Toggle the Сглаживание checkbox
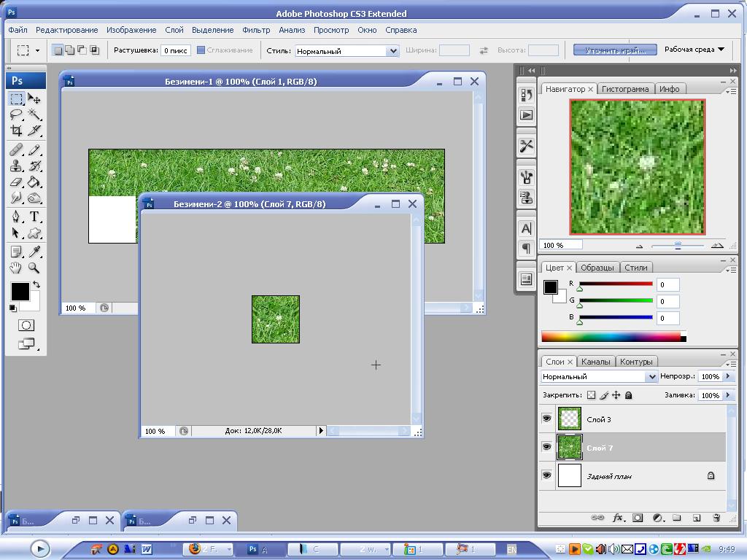The height and width of the screenshot is (560, 747). (201, 50)
